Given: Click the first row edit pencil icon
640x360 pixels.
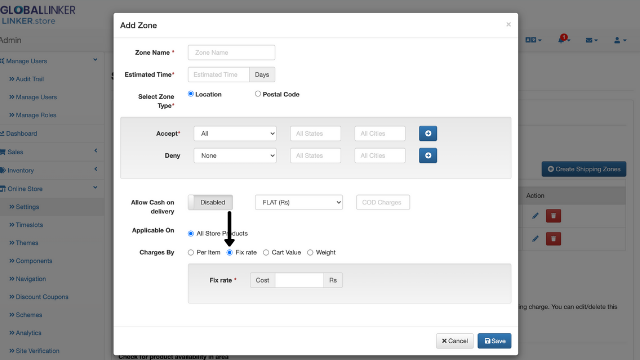Looking at the screenshot, I should pyautogui.click(x=535, y=216).
